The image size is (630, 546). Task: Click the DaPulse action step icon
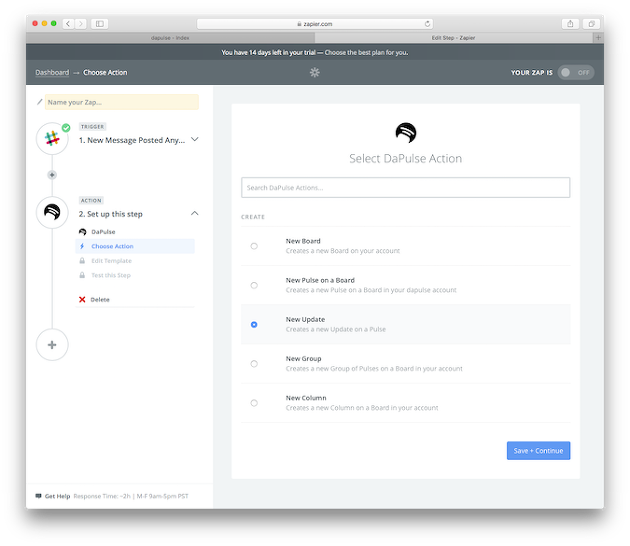pyautogui.click(x=52, y=212)
